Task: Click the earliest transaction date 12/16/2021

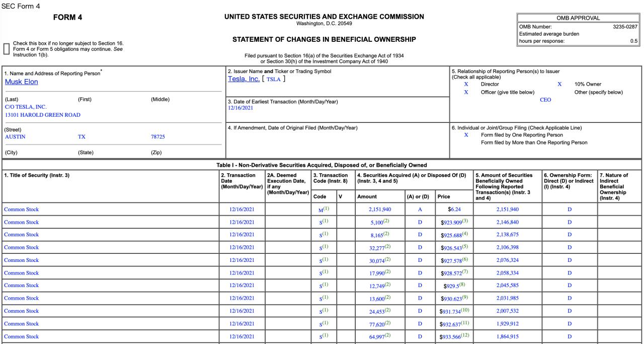Action: (240, 108)
